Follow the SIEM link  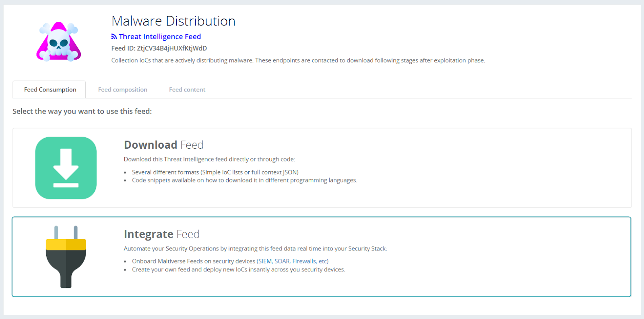pos(265,261)
